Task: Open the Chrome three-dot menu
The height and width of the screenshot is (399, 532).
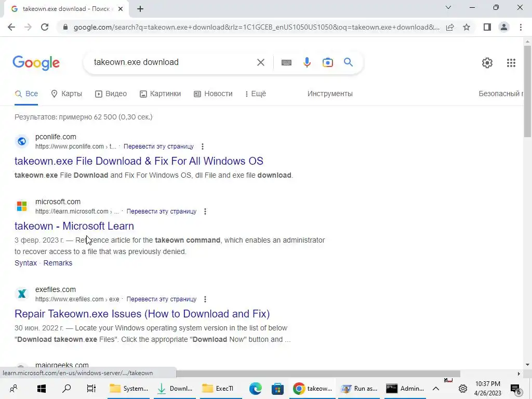Action: point(521,27)
